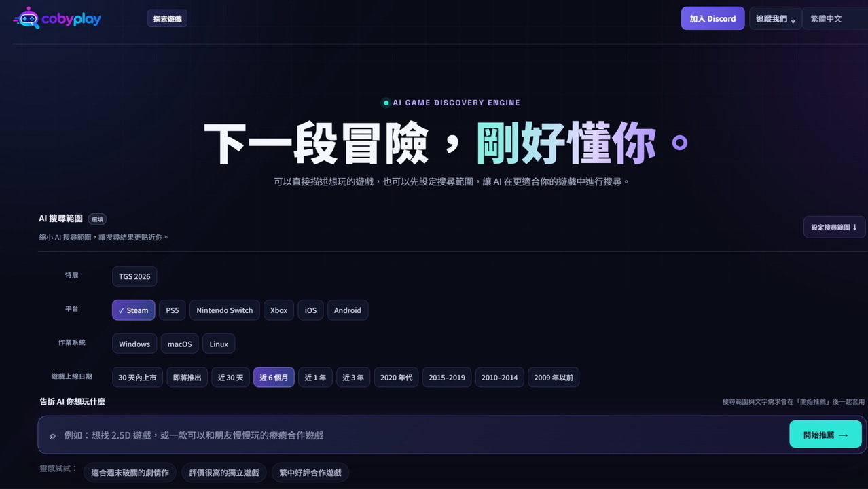Click the 選填 badge beside AI 搜尋範圍
The image size is (868, 489).
tap(98, 219)
